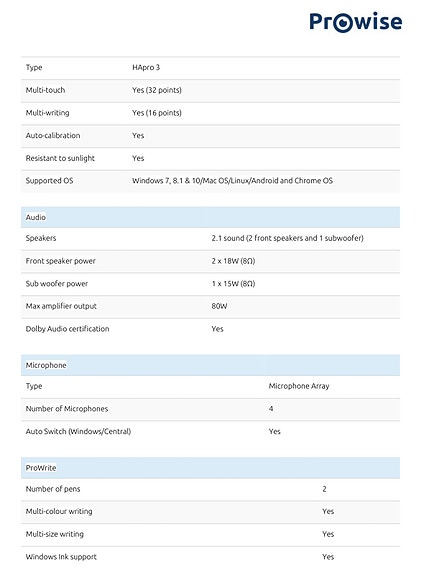Click the Dolby Audio certification label
Viewport: 429px width, 575px height.
[x=67, y=329]
